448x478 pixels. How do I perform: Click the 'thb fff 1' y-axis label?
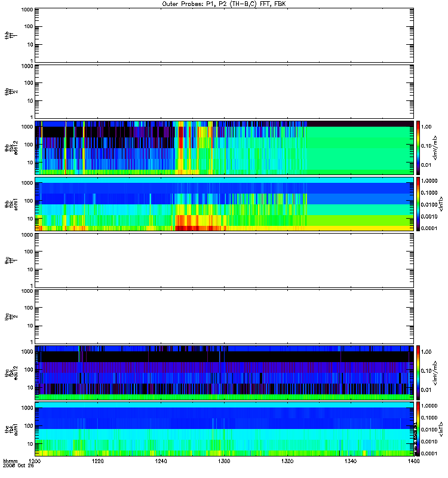coord(11,35)
